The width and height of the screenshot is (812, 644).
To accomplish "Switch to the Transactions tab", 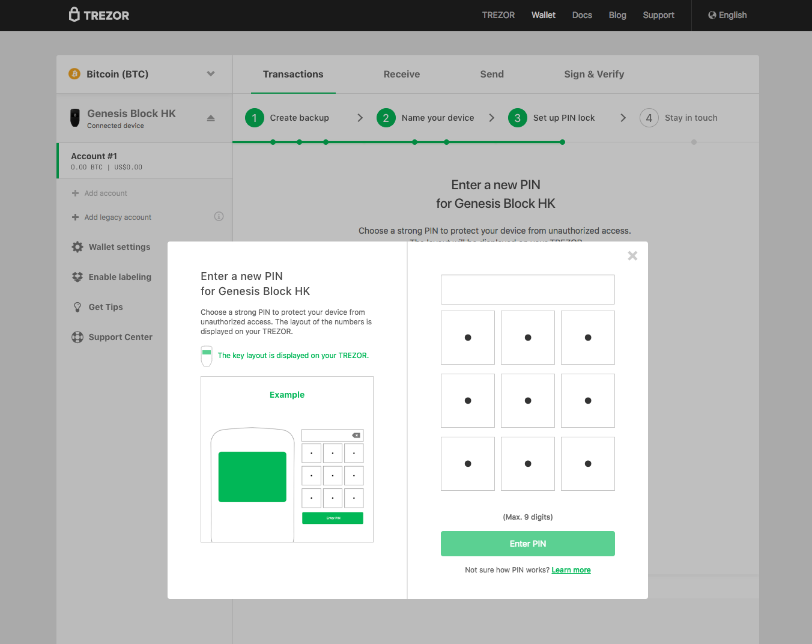I will click(x=293, y=74).
